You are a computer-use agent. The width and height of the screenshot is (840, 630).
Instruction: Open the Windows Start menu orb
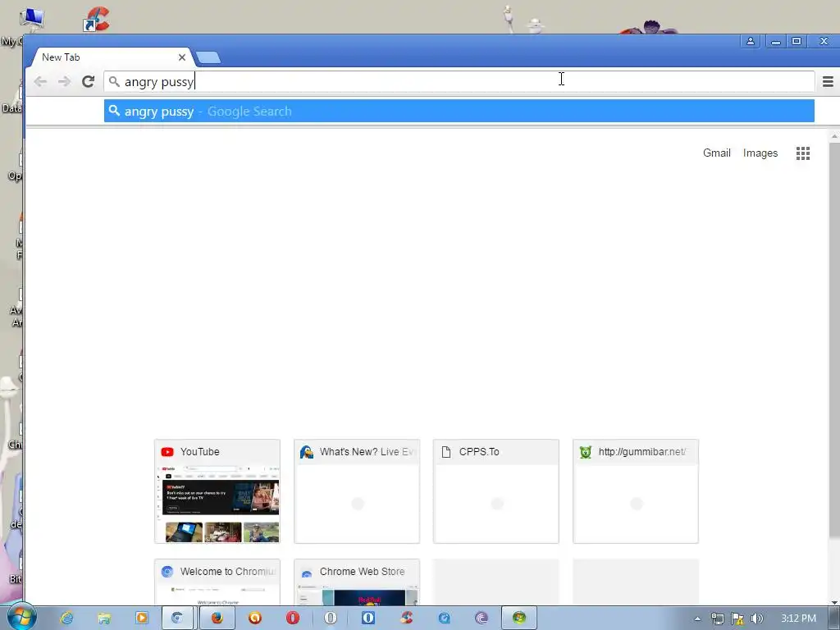click(x=21, y=618)
